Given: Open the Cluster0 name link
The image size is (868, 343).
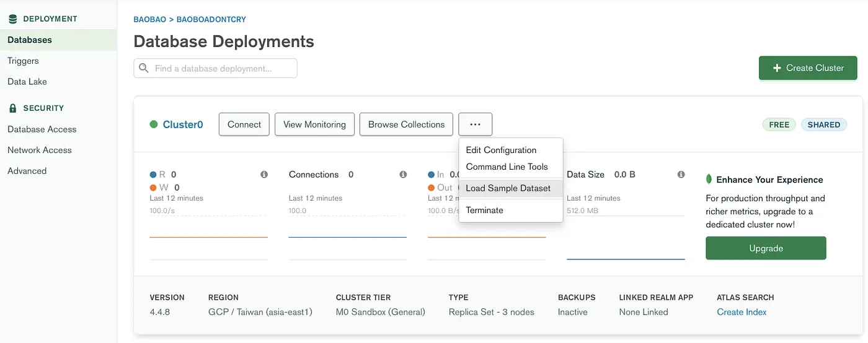Looking at the screenshot, I should 183,124.
